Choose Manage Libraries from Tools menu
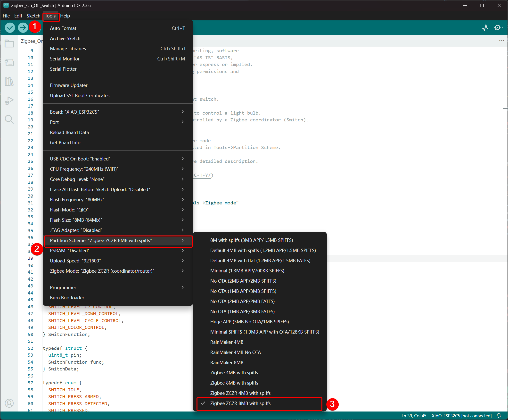Screen dimensions: 508x420 pos(69,49)
